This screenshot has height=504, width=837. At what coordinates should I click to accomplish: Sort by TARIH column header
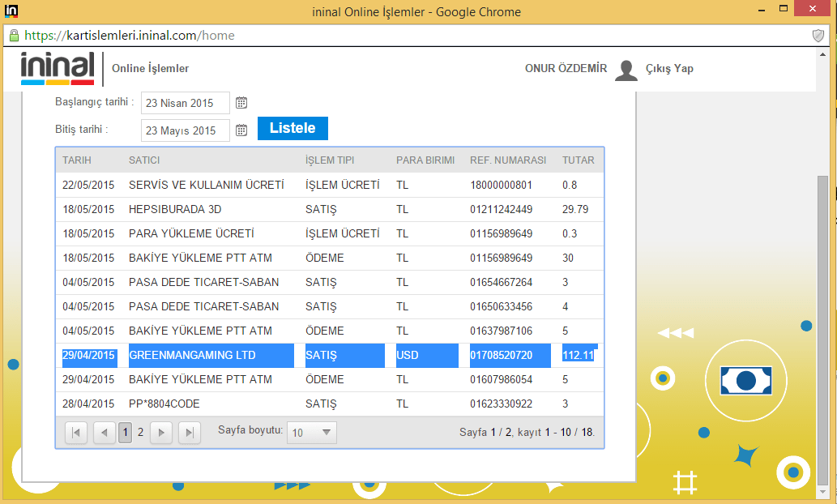point(77,160)
